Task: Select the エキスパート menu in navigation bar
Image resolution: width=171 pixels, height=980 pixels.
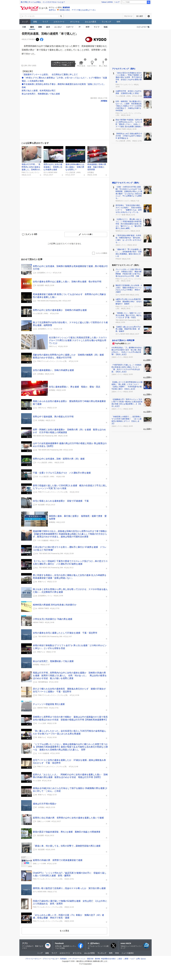Action: (x=59, y=22)
